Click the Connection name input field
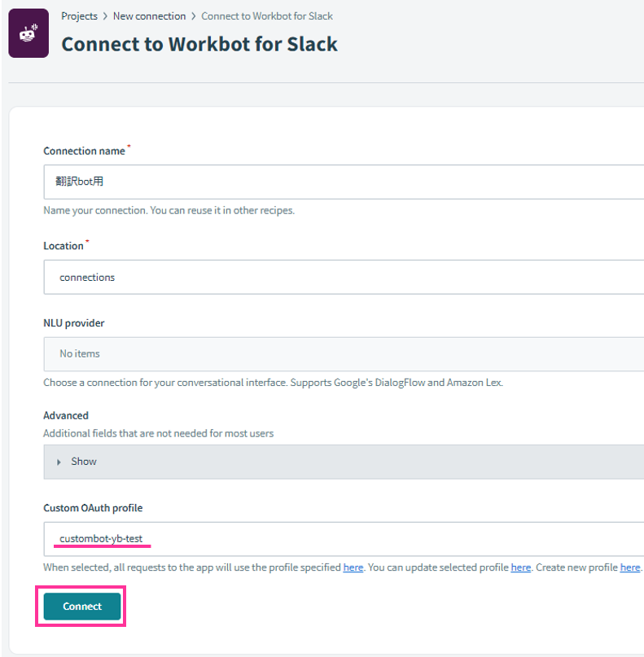The image size is (644, 657). point(344,182)
